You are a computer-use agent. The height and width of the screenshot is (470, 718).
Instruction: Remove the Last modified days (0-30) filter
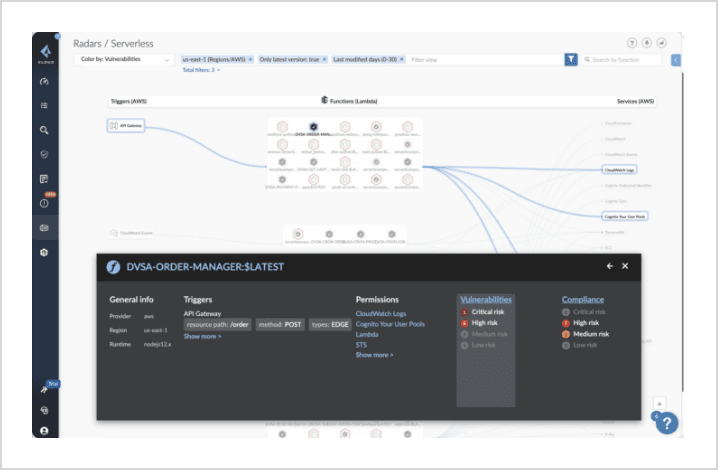coord(402,60)
